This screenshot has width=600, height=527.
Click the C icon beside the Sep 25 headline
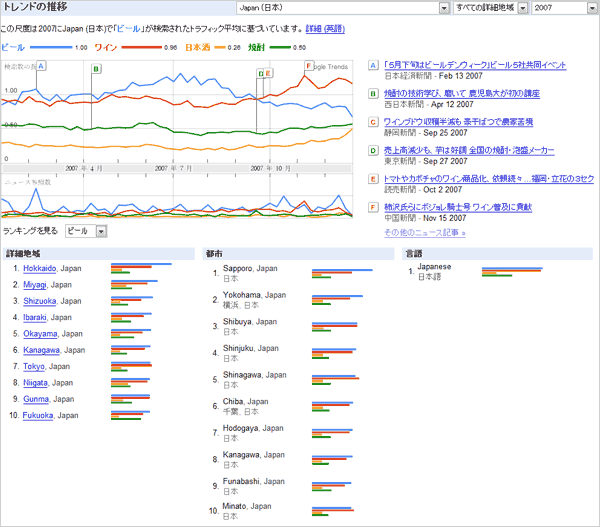tap(373, 122)
